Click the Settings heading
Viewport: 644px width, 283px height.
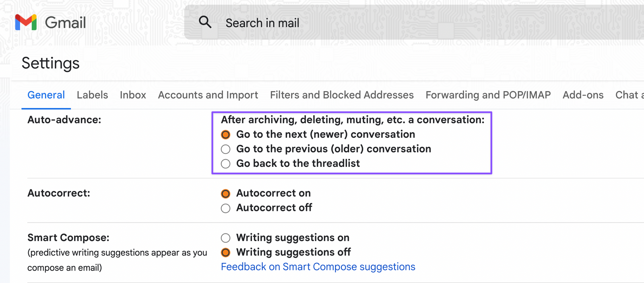[x=50, y=63]
